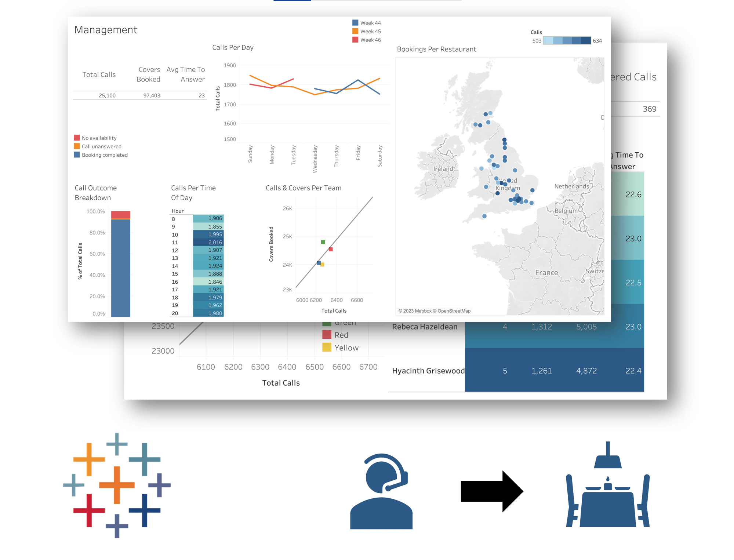The width and height of the screenshot is (734, 560).
Task: Click Call unanswered legend swatch
Action: tap(77, 146)
